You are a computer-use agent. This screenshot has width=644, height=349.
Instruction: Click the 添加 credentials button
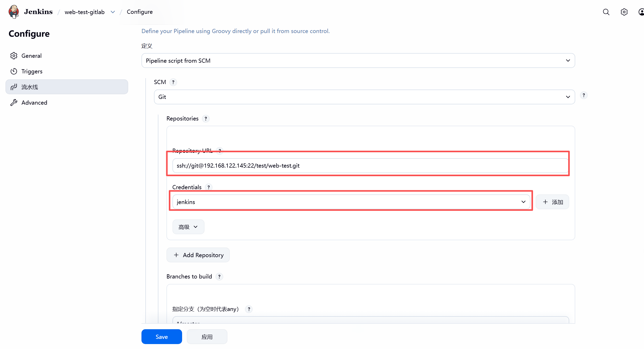click(x=553, y=202)
